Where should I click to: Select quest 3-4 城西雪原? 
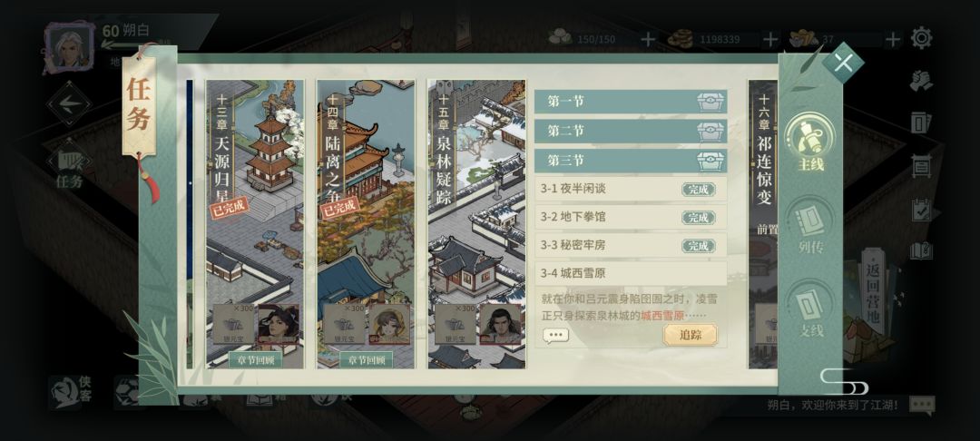pyautogui.click(x=631, y=274)
